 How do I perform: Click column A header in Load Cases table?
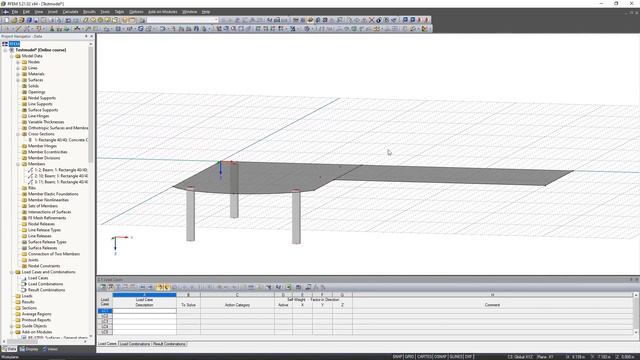[x=144, y=295]
